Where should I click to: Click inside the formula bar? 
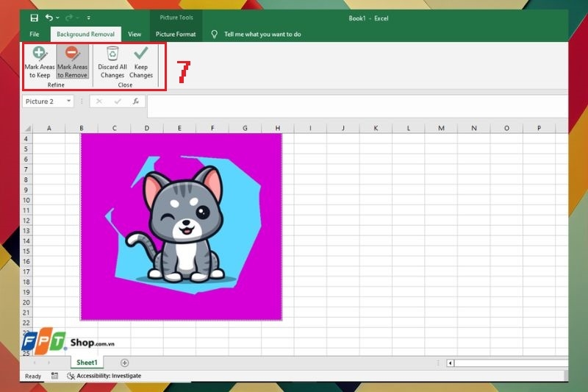coord(357,106)
